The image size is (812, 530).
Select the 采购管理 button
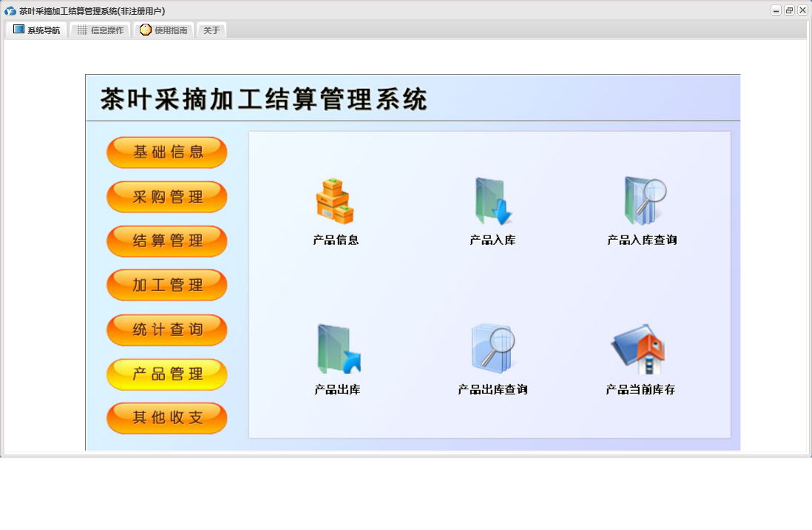click(x=166, y=197)
